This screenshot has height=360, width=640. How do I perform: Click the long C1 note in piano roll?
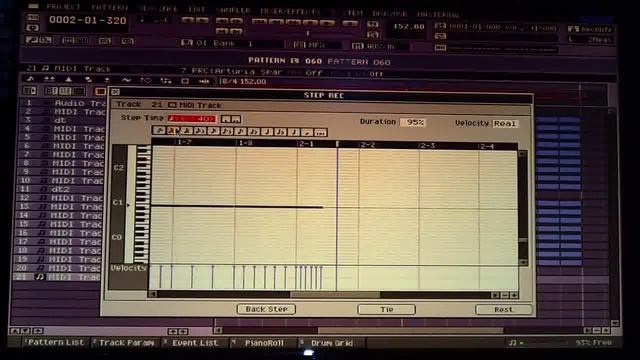[x=237, y=207]
